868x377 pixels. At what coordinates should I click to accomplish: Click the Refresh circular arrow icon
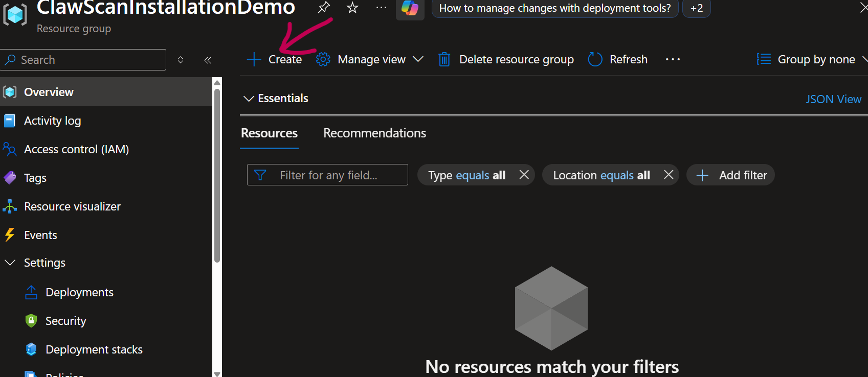tap(595, 60)
